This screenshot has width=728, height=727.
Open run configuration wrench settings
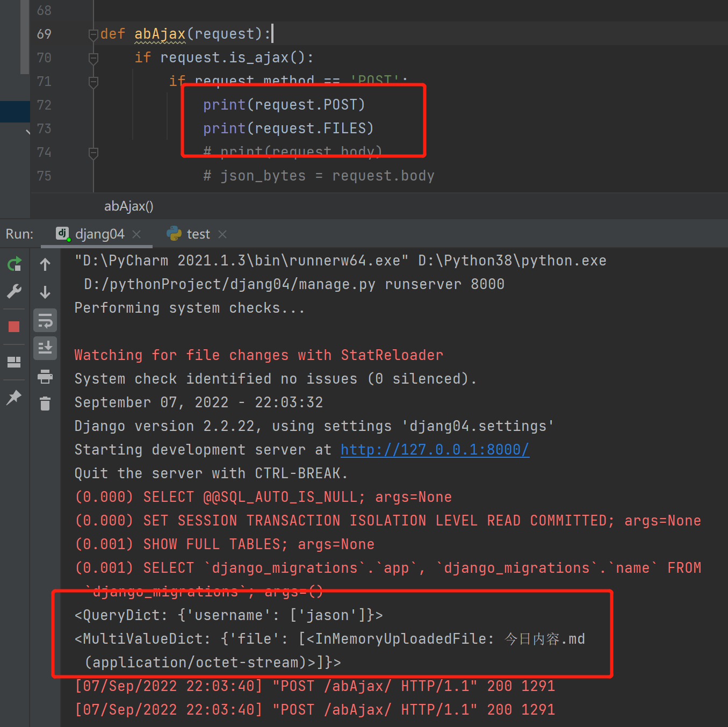pos(15,291)
